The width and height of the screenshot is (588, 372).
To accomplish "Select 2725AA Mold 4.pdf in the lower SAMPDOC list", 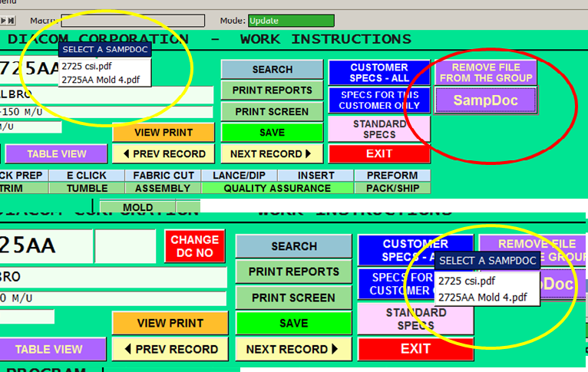I will pyautogui.click(x=487, y=298).
